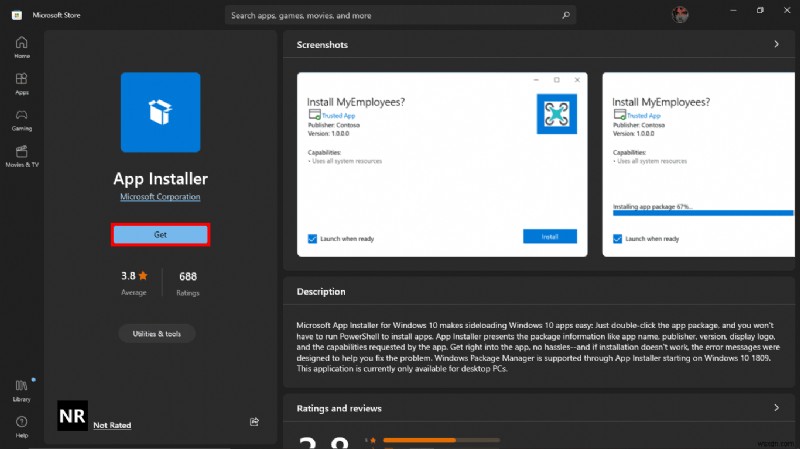Click the installing app package progress bar
The height and width of the screenshot is (449, 800).
[703, 213]
